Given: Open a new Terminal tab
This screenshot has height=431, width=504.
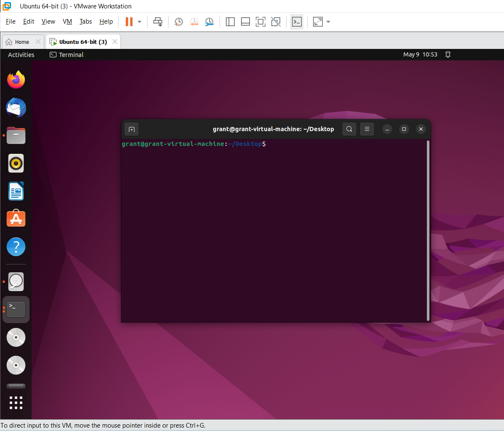Looking at the screenshot, I should 131,129.
